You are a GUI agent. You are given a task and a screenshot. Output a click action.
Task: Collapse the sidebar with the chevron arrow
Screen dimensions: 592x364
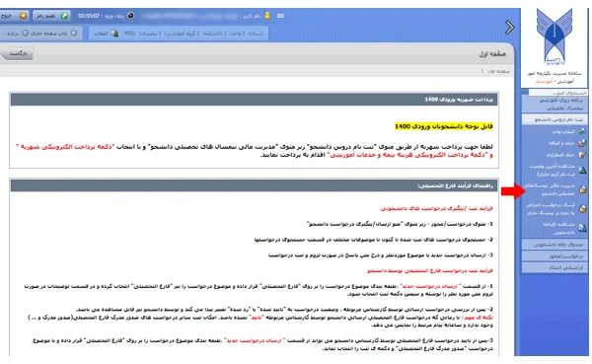point(509,27)
